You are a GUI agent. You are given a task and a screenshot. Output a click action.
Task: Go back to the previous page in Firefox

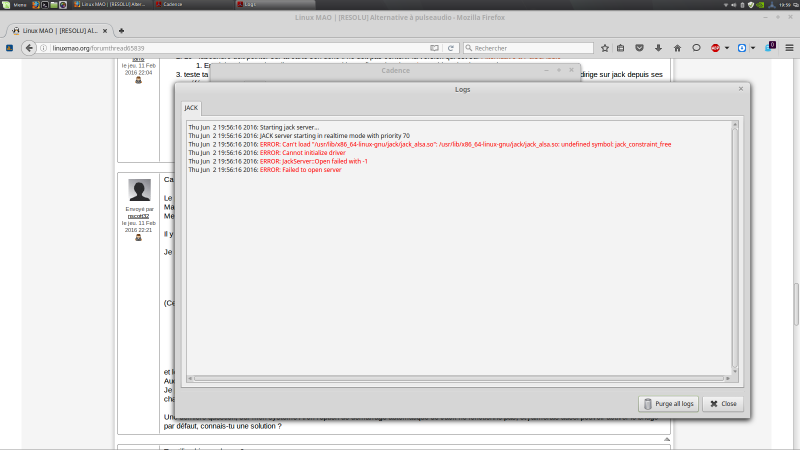tap(29, 48)
